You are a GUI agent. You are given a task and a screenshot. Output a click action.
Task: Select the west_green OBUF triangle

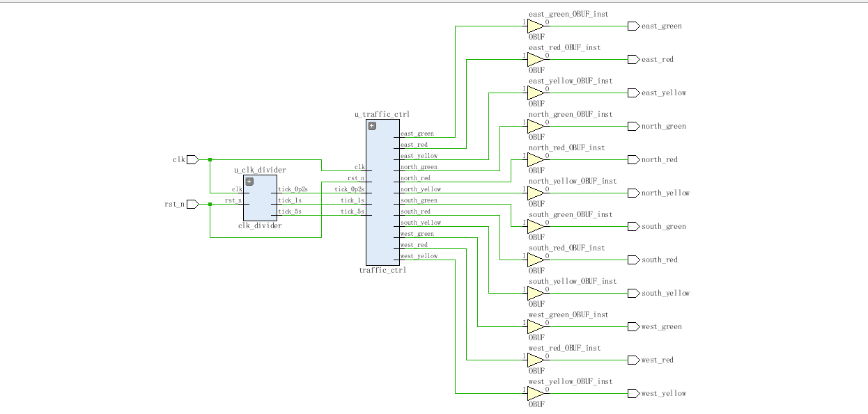tap(535, 327)
